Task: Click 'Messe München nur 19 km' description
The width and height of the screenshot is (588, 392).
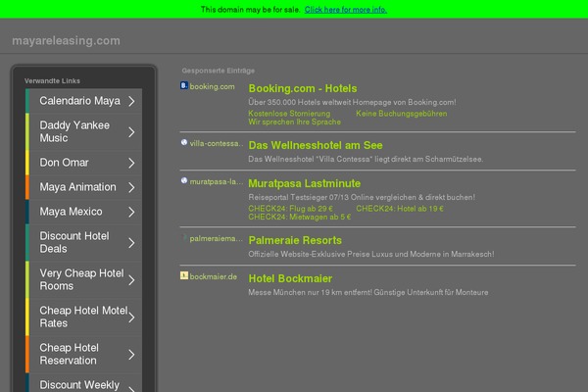Action: click(x=368, y=293)
